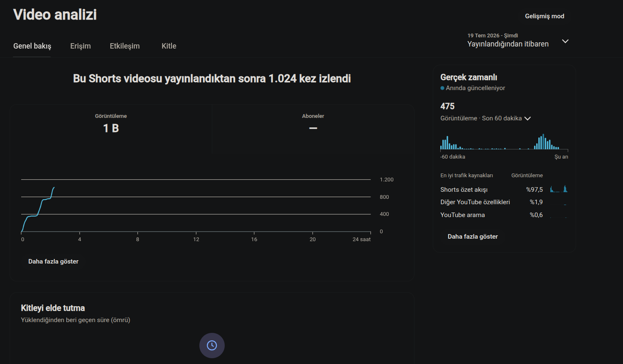623x364 pixels.
Task: Select the Görüntüleme 1 B metric card
Action: (x=111, y=129)
